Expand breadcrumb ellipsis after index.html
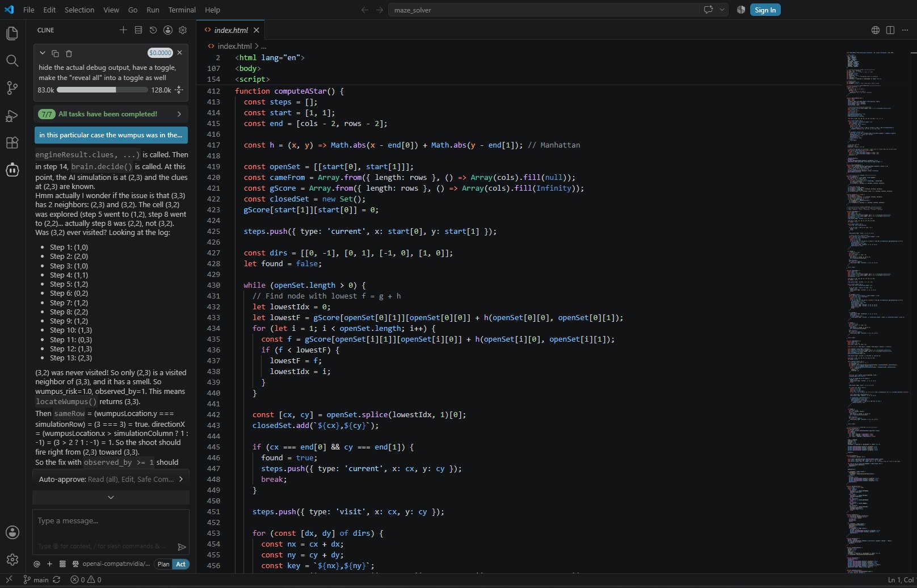 pos(264,46)
